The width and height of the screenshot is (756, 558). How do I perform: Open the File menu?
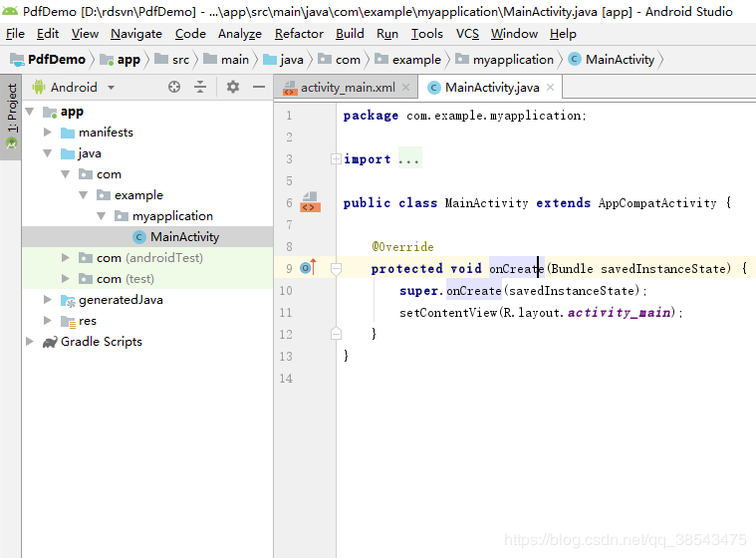[x=15, y=34]
